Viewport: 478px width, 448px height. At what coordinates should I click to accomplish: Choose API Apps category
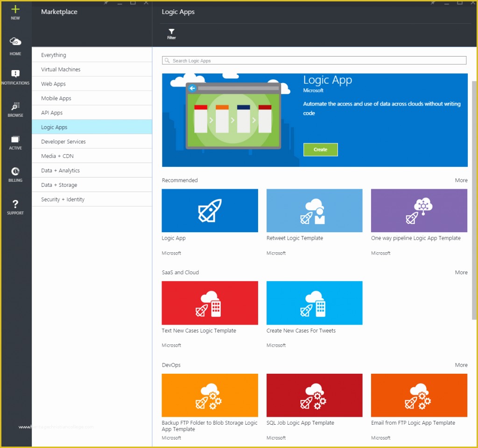tap(92, 113)
